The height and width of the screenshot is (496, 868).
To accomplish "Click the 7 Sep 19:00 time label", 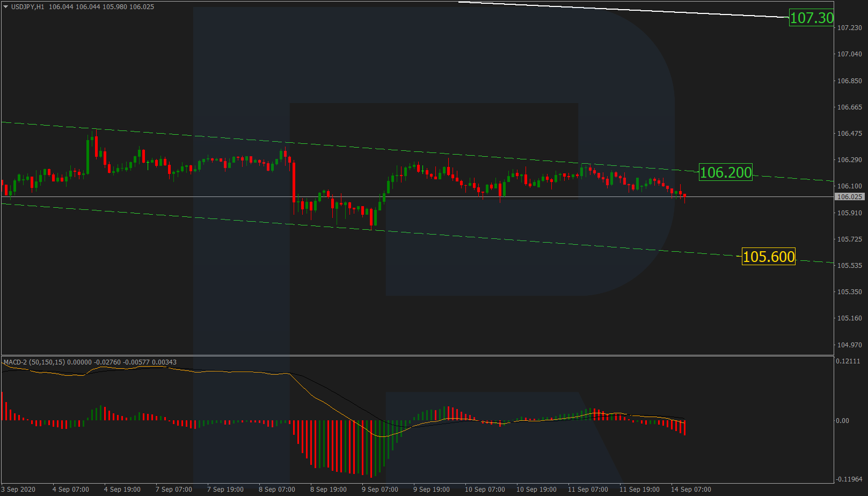I will coord(225,490).
